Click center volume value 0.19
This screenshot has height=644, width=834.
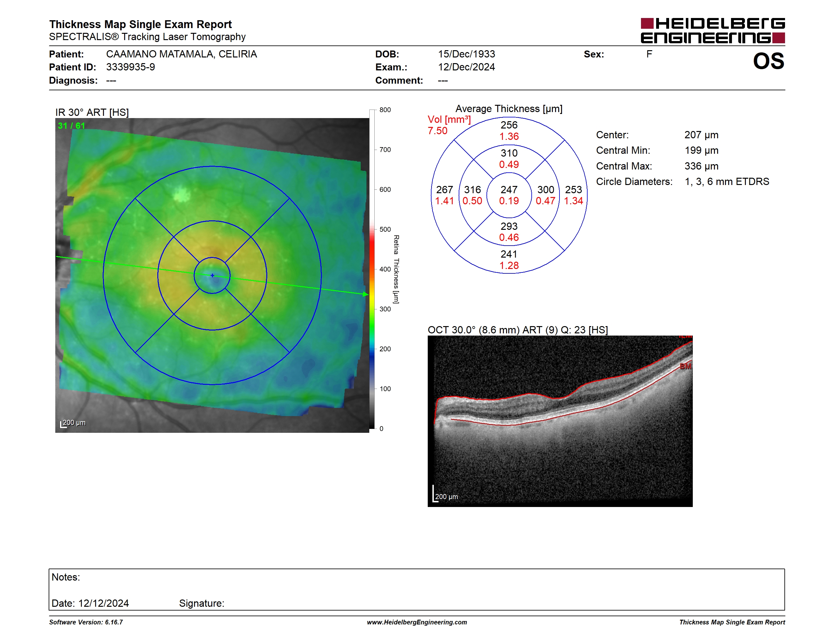pos(509,201)
